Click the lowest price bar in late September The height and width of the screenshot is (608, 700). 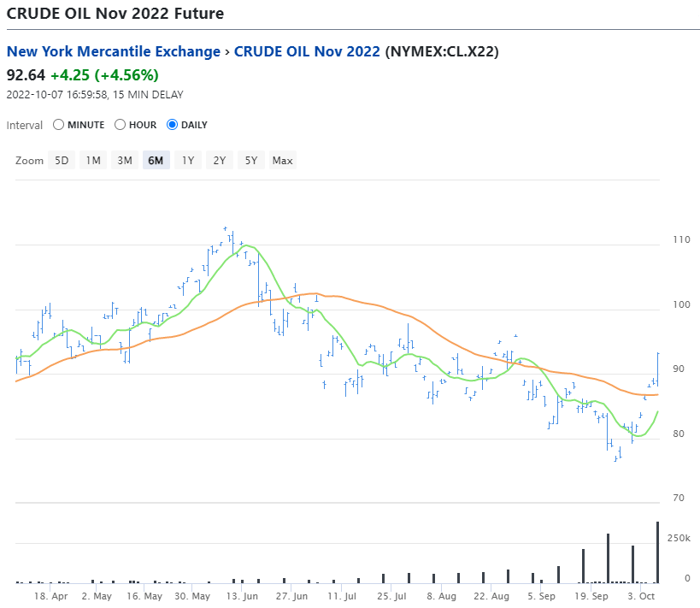pyautogui.click(x=615, y=458)
